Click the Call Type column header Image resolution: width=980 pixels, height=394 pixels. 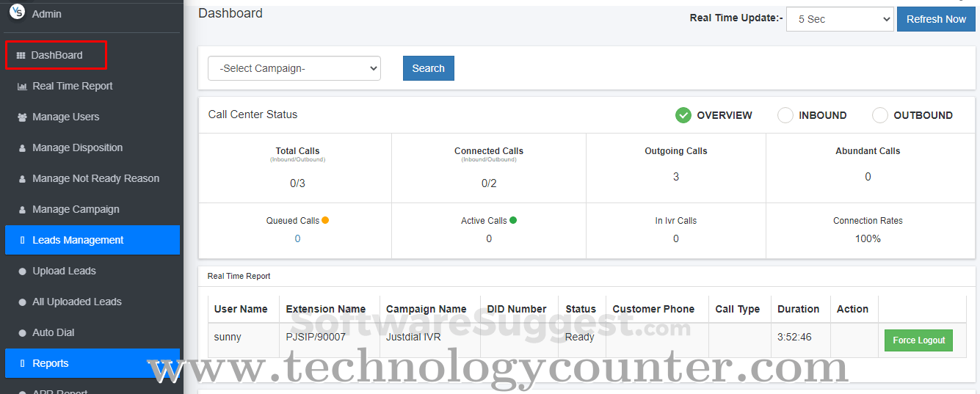pyautogui.click(x=738, y=309)
